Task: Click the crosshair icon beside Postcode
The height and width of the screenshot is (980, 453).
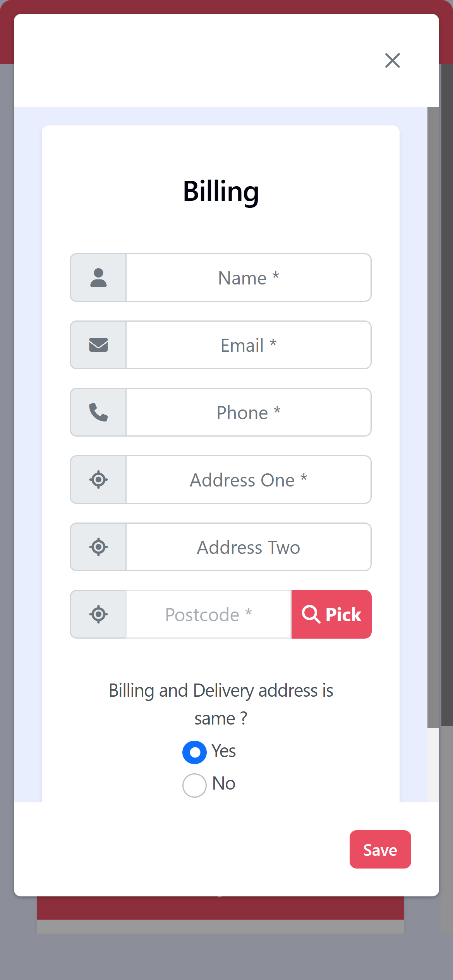Action: (98, 614)
